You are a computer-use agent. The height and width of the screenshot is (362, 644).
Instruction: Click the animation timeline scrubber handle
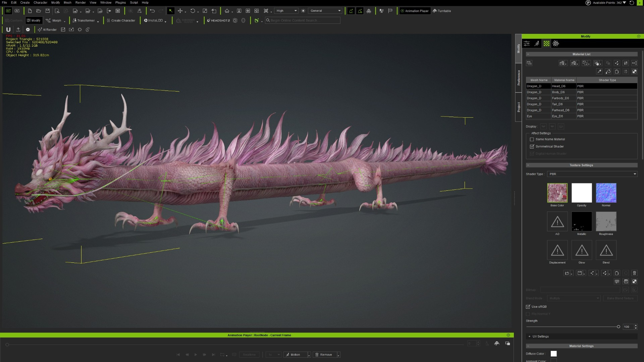click(x=7, y=345)
